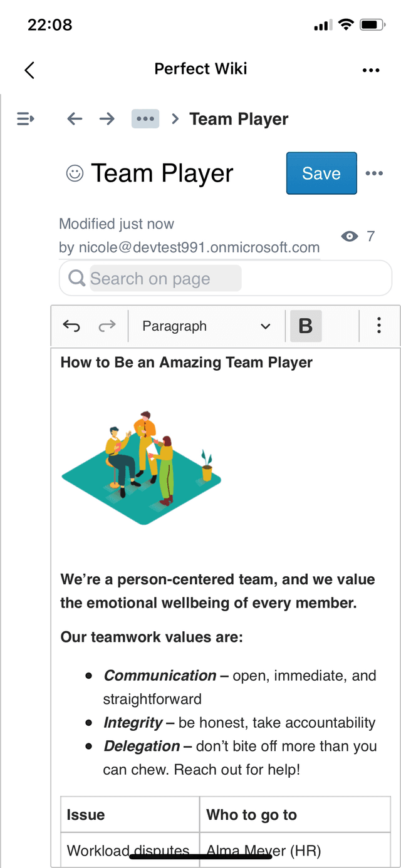This screenshot has height=868, width=401.
Task: Navigate back using the left arrow
Action: coord(74,118)
